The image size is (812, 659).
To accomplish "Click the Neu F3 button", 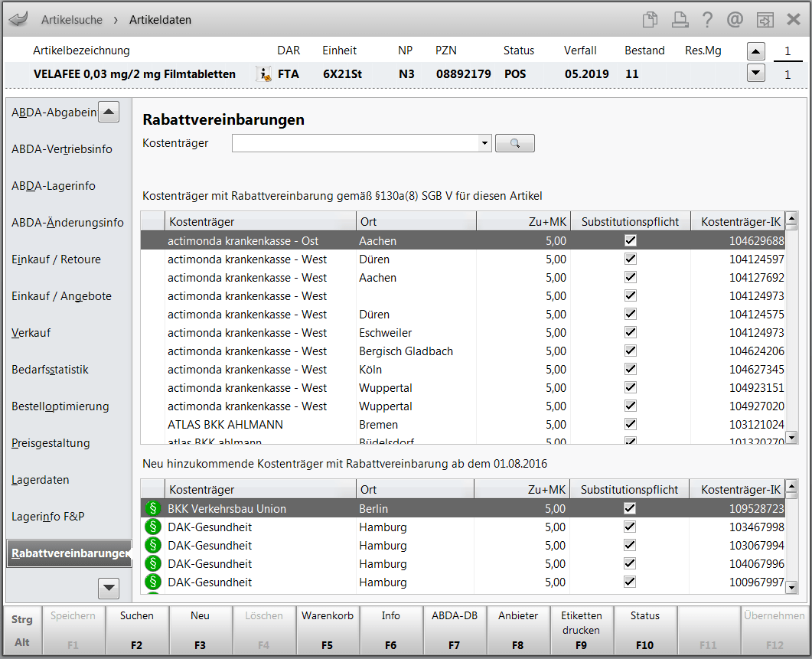I will click(x=200, y=630).
